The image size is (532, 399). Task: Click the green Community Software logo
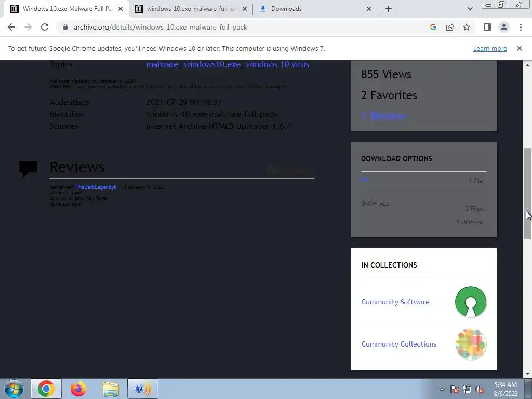point(471,302)
